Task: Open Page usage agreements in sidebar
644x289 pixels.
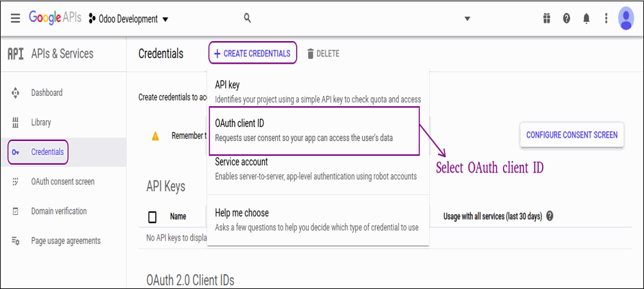Action: coord(66,241)
